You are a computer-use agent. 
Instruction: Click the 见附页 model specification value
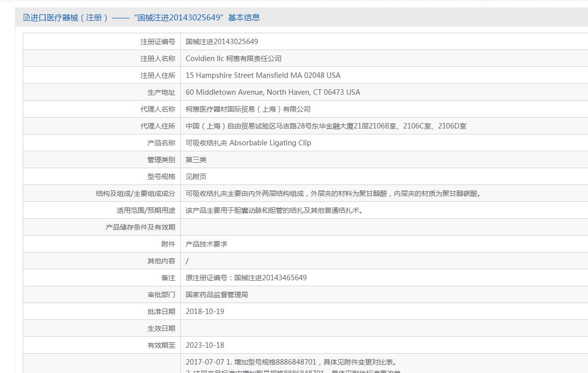[196, 177]
